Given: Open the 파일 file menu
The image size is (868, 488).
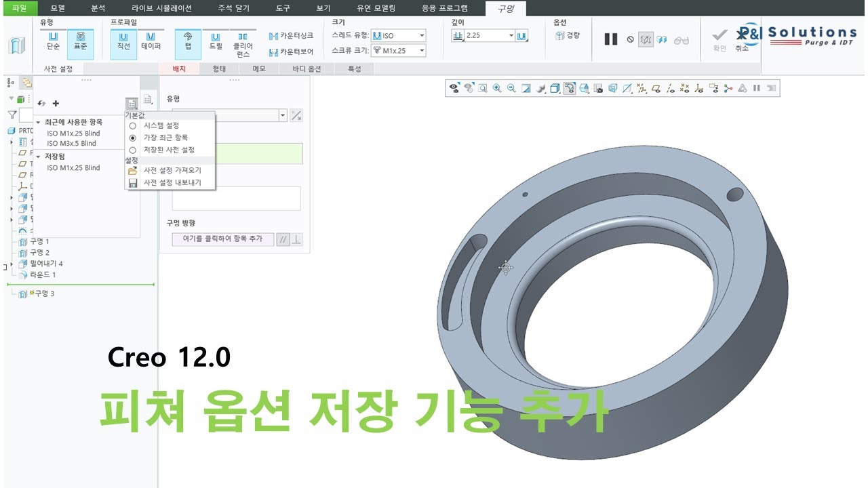Looking at the screenshot, I should [20, 8].
